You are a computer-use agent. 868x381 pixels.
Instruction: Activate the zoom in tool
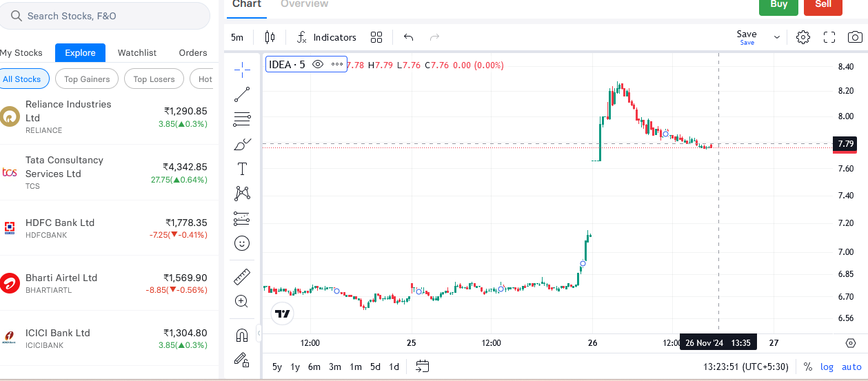pos(242,301)
